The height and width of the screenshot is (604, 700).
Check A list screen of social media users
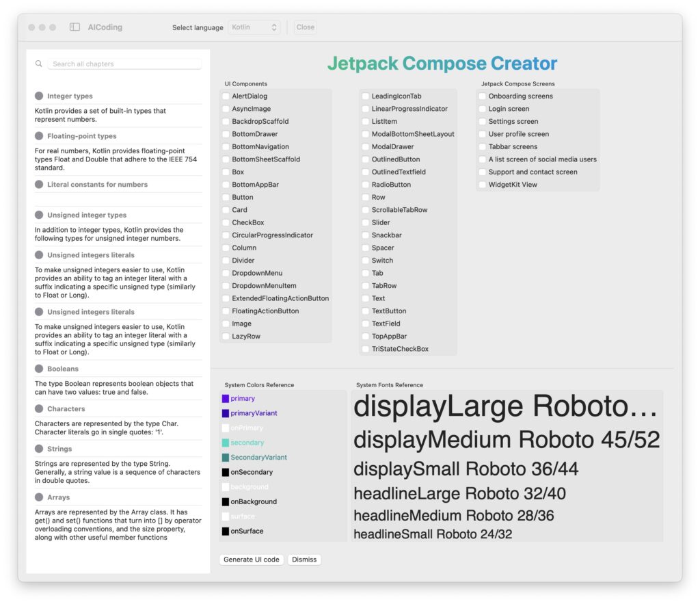482,159
